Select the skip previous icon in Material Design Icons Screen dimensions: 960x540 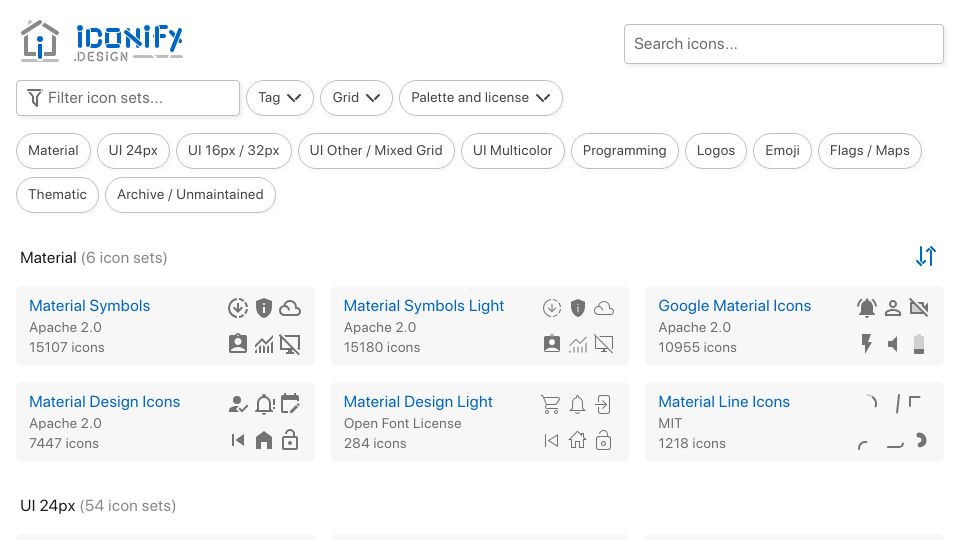[238, 440]
